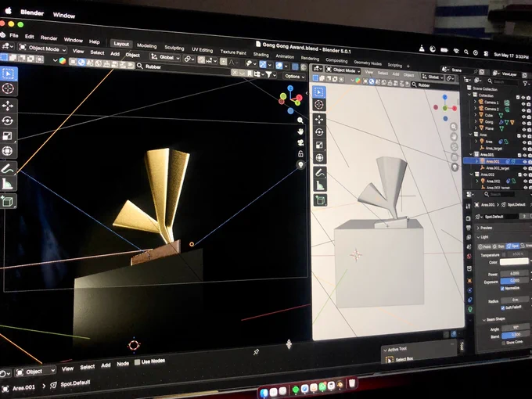
Task: Click the zoom magnifier in left viewport
Action: coord(300,120)
